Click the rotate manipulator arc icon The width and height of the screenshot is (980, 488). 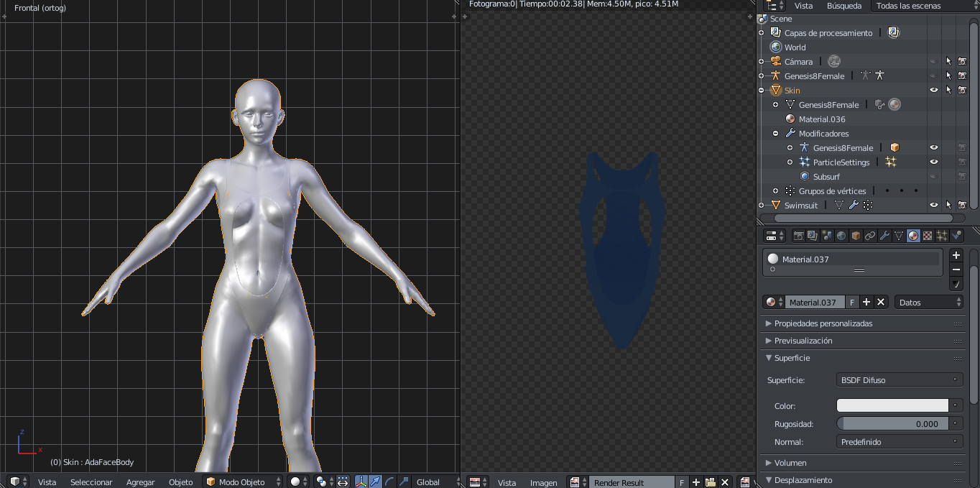coord(389,482)
